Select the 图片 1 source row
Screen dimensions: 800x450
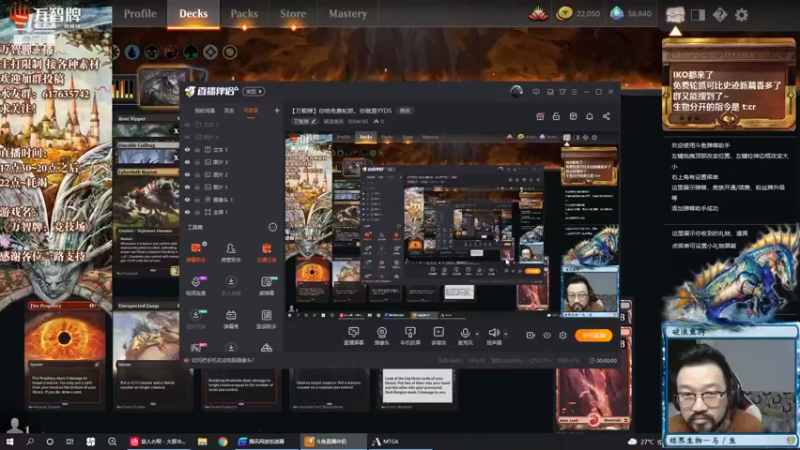click(231, 187)
